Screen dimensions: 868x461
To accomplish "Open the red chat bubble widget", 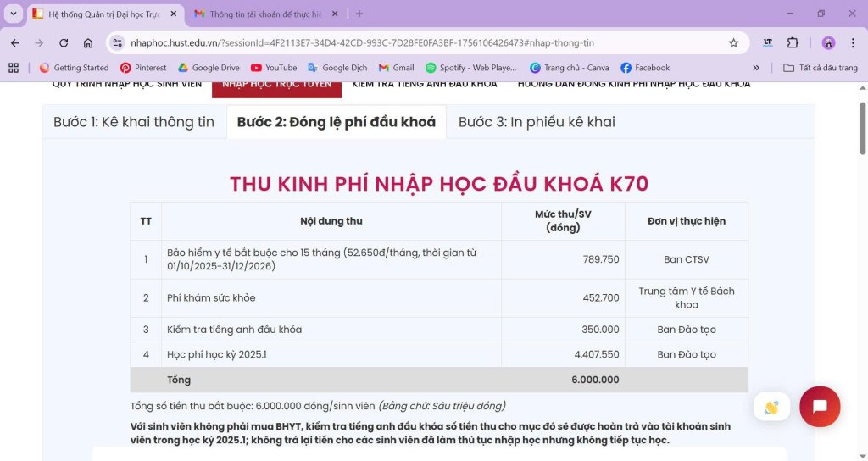I will [x=820, y=406].
